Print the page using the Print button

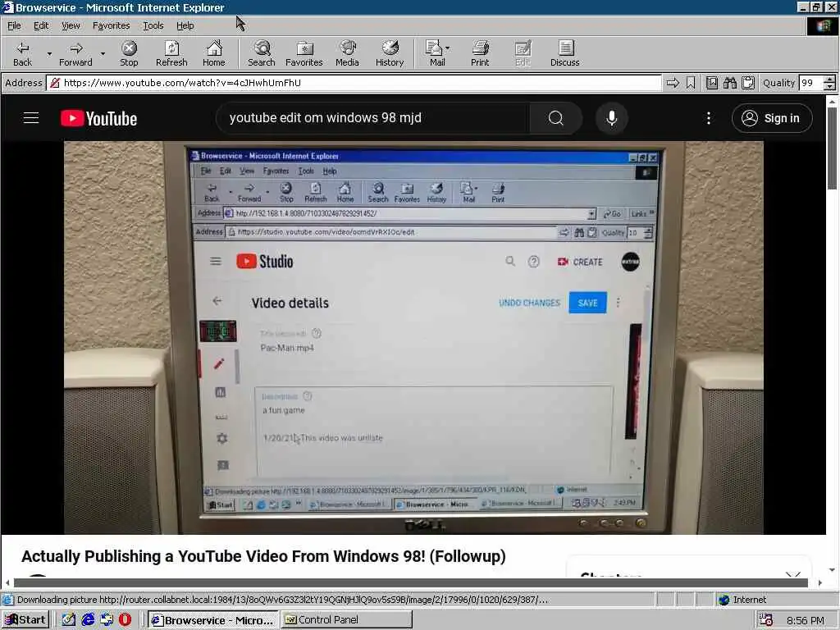click(x=480, y=53)
